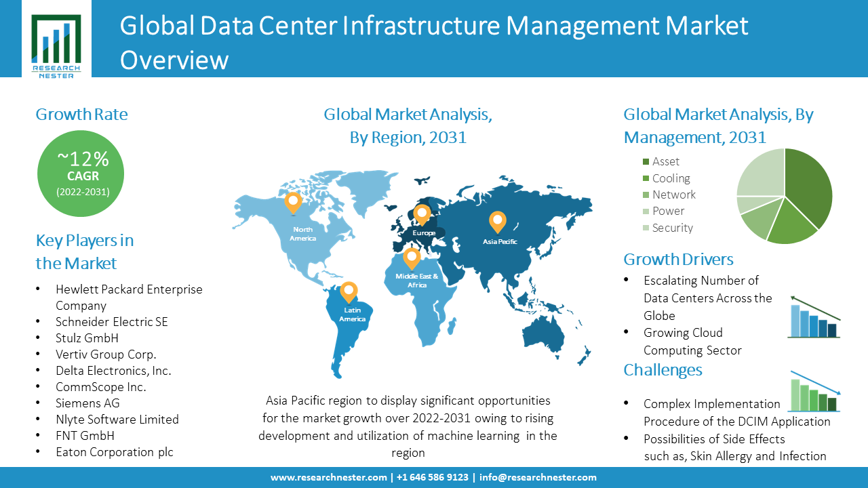The width and height of the screenshot is (868, 488).
Task: Click the info@researchnester.com email link
Action: coord(538,477)
